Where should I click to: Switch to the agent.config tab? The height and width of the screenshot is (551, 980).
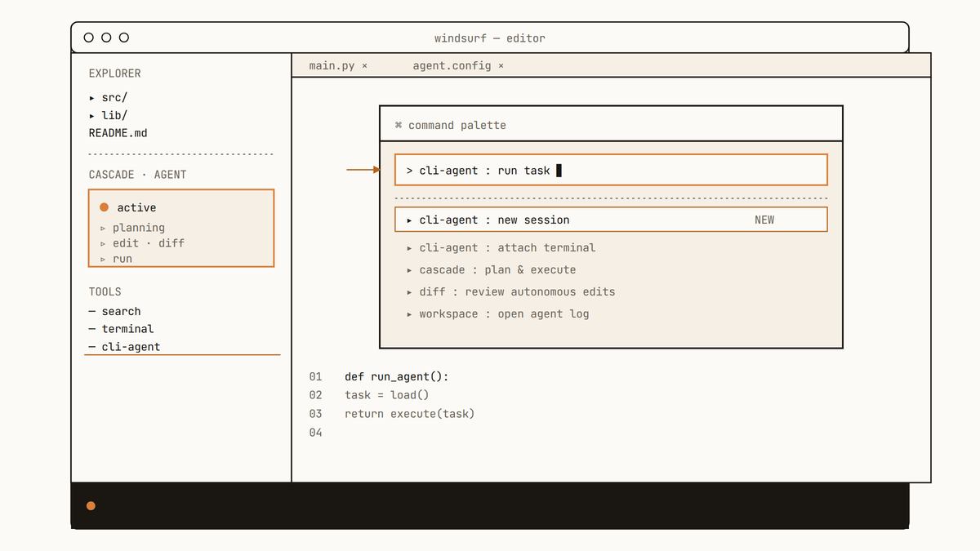coord(452,65)
